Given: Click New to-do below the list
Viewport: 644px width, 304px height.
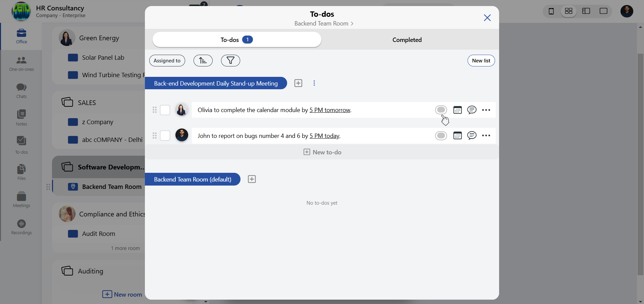Looking at the screenshot, I should [322, 152].
